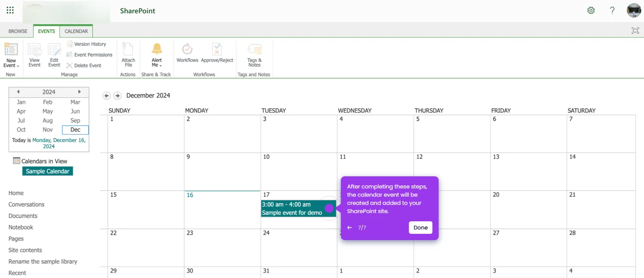Viewport: 644px width, 278px height.
Task: Toggle focus on content icon
Action: [635, 30]
